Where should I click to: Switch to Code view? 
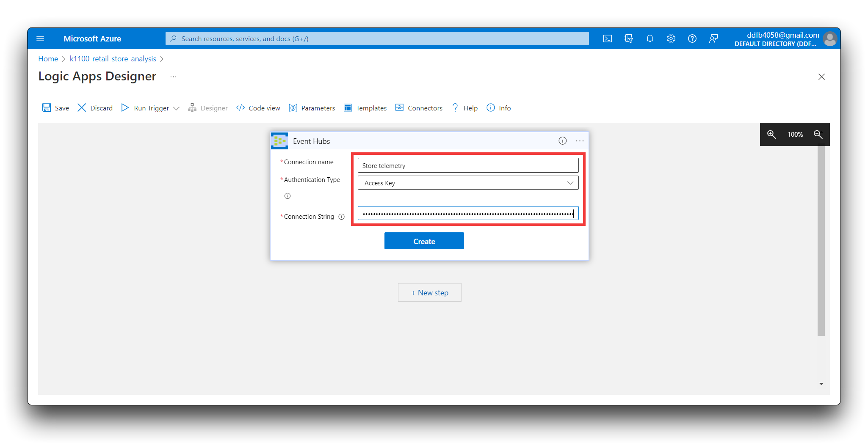tap(258, 108)
